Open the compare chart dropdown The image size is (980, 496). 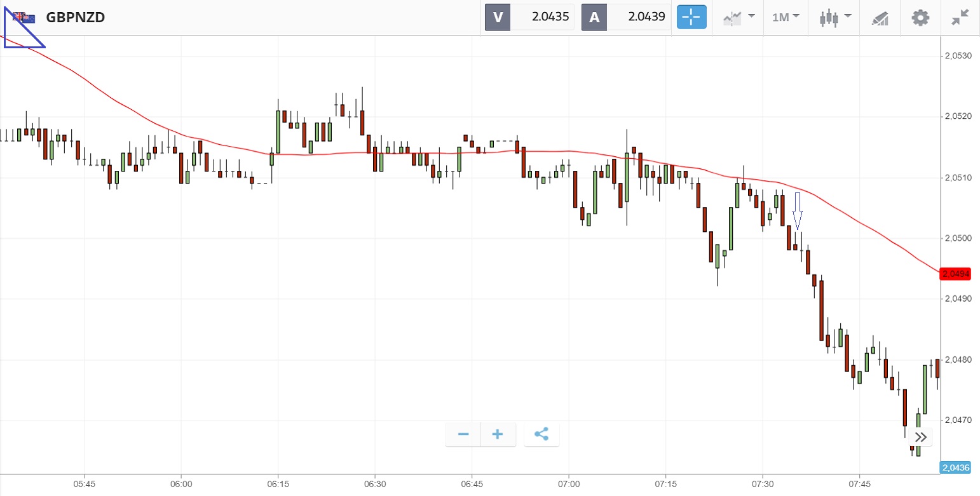pyautogui.click(x=738, y=17)
